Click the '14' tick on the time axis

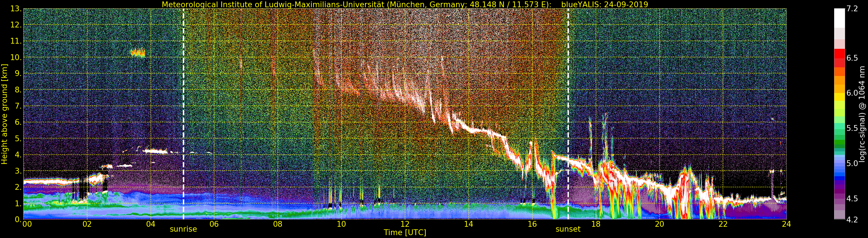(x=468, y=224)
